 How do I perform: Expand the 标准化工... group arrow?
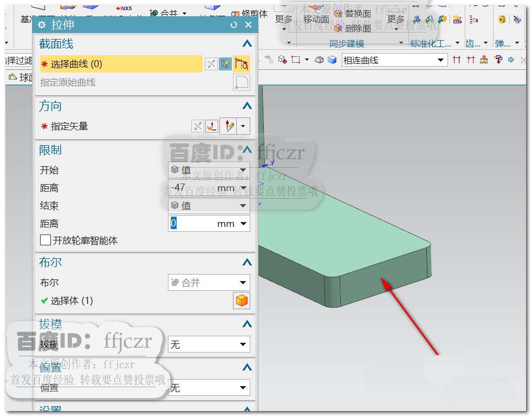point(457,43)
